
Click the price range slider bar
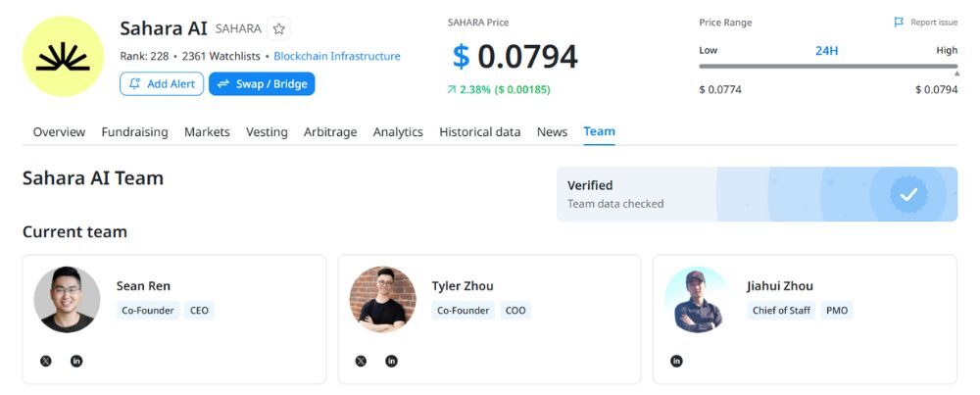[828, 67]
